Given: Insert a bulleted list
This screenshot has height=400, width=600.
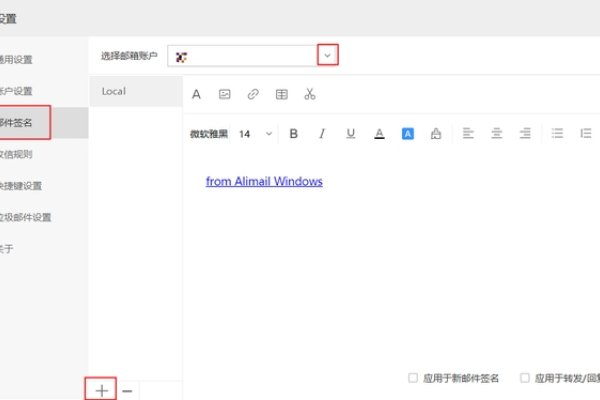Looking at the screenshot, I should coord(557,133).
